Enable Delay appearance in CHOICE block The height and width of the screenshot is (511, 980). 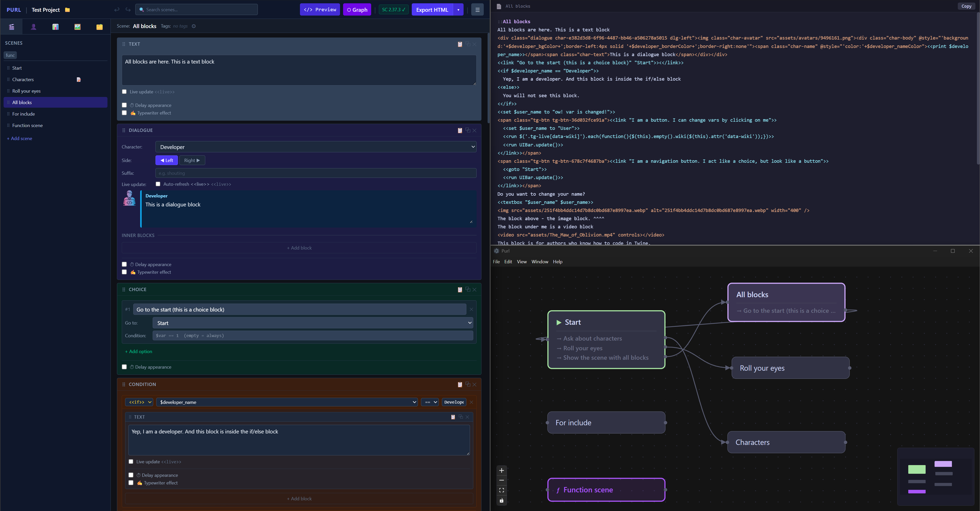[124, 367]
